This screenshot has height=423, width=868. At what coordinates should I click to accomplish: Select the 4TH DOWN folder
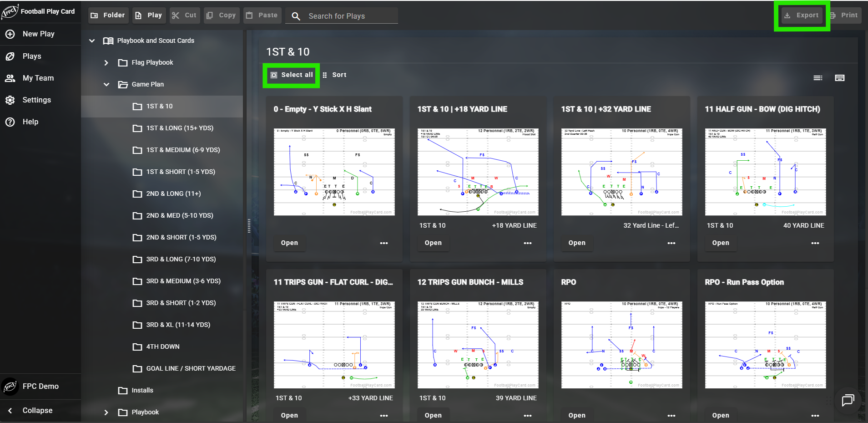click(x=162, y=347)
